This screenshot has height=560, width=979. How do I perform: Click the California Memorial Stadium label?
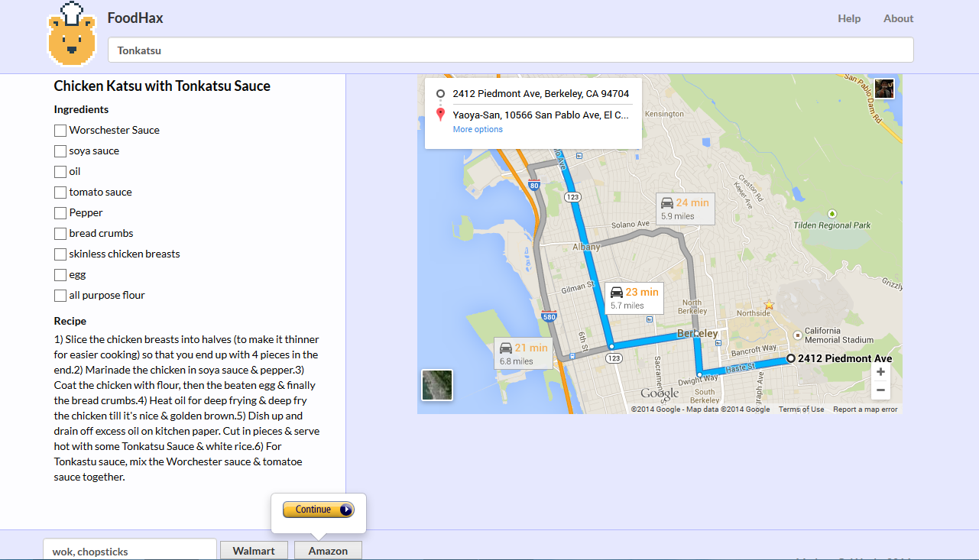pyautogui.click(x=838, y=335)
